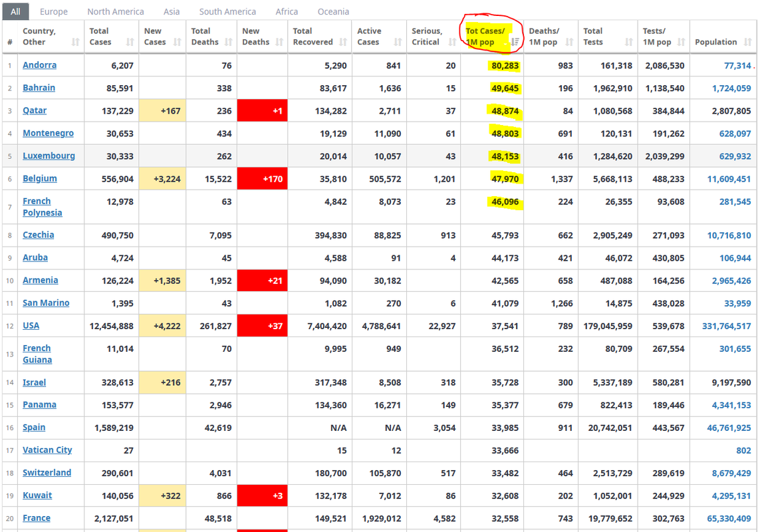Sort by Serious, Critical column icon
The height and width of the screenshot is (532, 760).
pos(452,42)
